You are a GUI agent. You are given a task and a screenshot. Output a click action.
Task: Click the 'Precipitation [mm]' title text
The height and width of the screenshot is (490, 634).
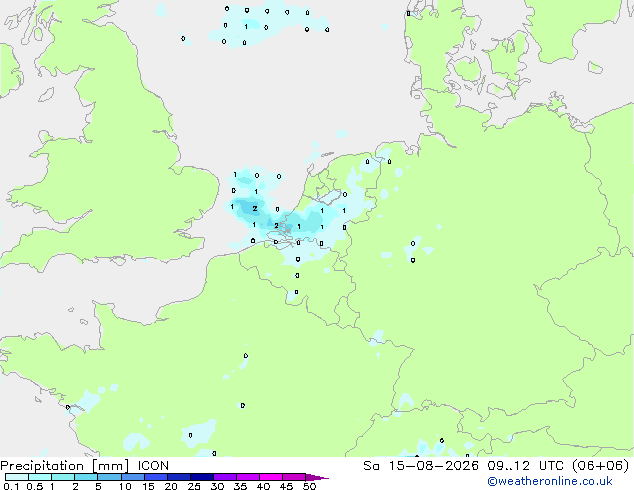coord(65,466)
